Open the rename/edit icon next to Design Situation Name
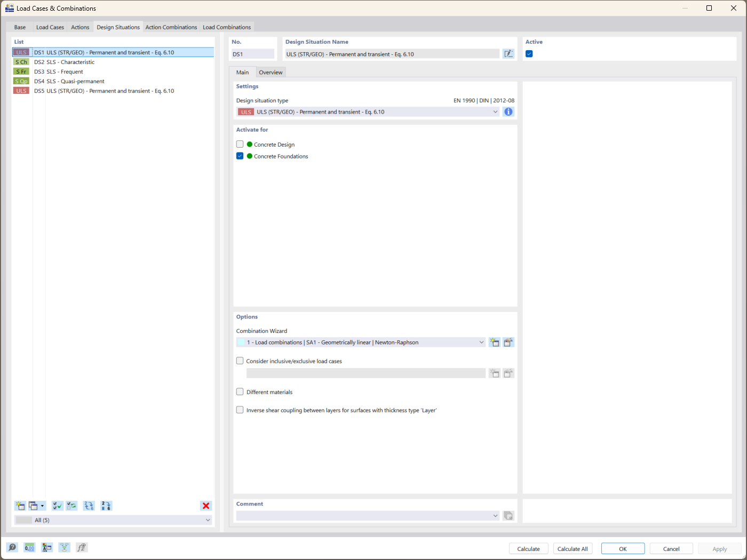Screen dimensions: 747x560 point(508,53)
